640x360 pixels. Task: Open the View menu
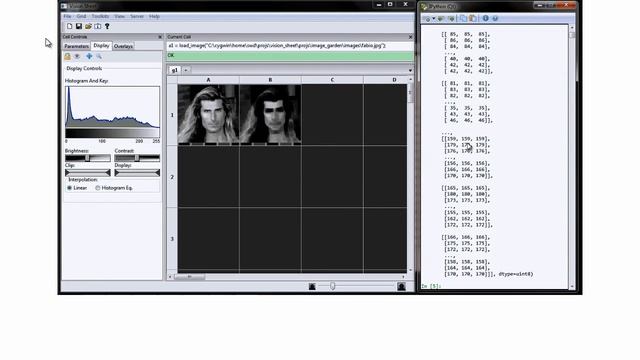[119, 16]
